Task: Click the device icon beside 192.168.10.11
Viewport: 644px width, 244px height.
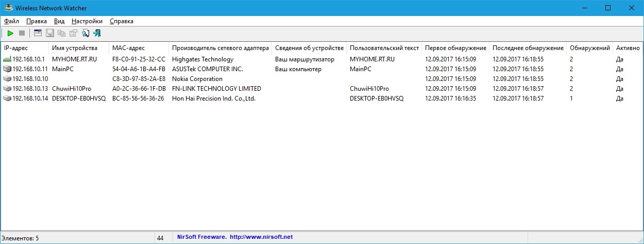Action: click(7, 69)
